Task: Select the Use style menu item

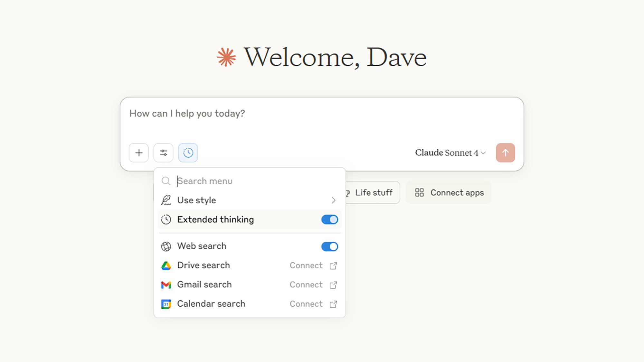Action: pyautogui.click(x=250, y=200)
